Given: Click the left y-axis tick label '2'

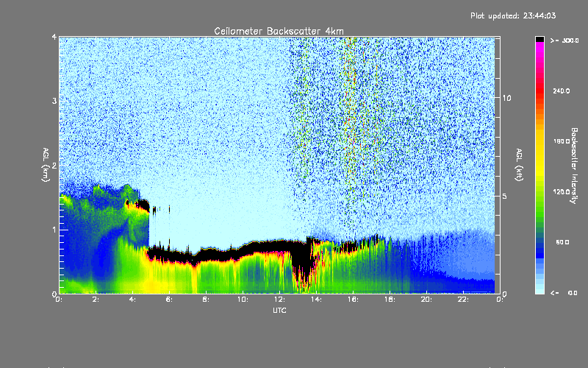Looking at the screenshot, I should (x=54, y=165).
